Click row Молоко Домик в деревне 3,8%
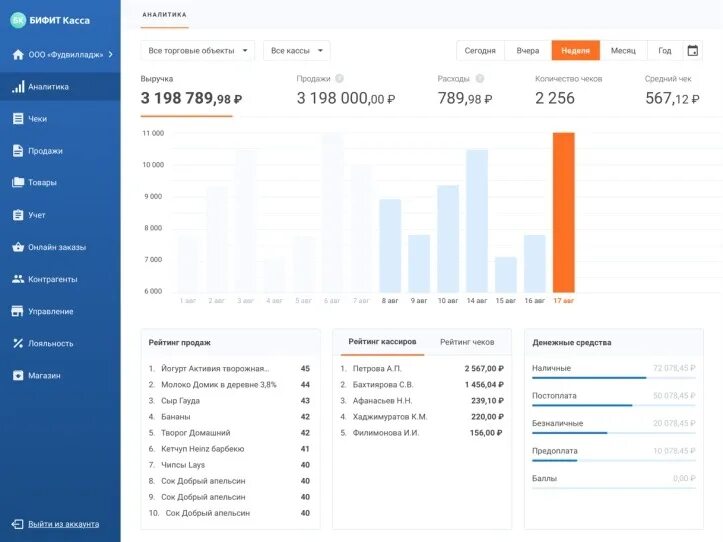 [x=229, y=385]
